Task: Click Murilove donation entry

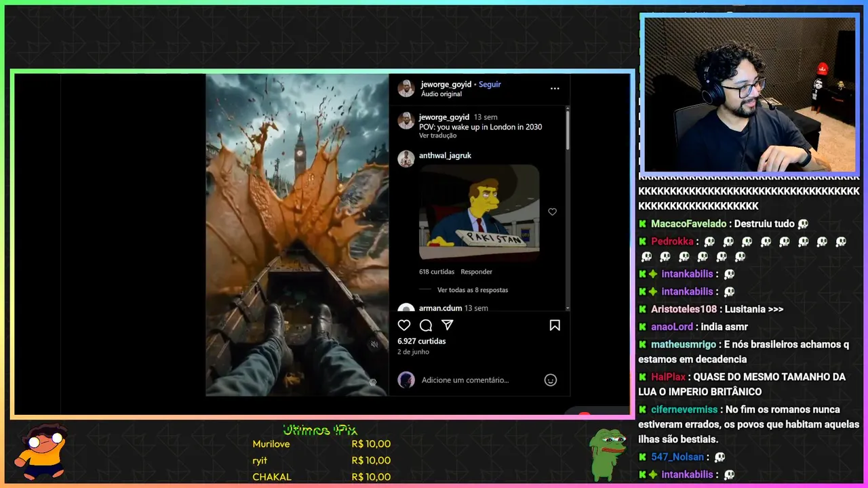Action: point(321,444)
